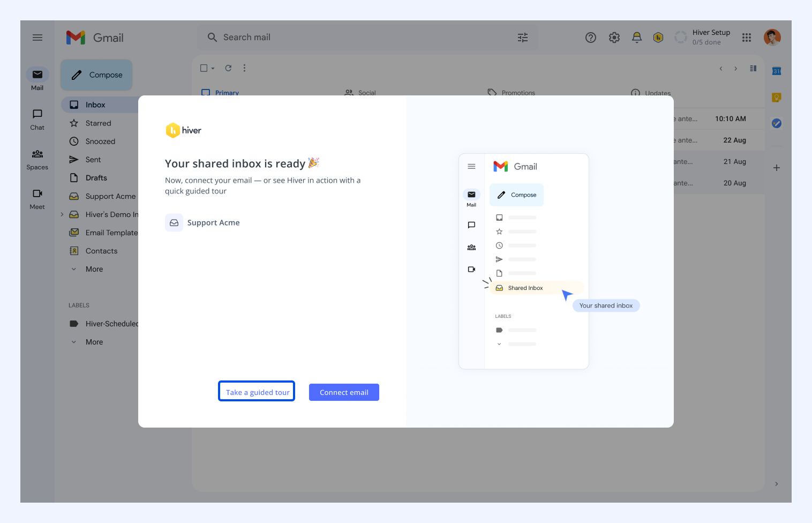Screen dimensions: 812x523
Task: Open Hiver Setup progress panel
Action: click(x=703, y=37)
